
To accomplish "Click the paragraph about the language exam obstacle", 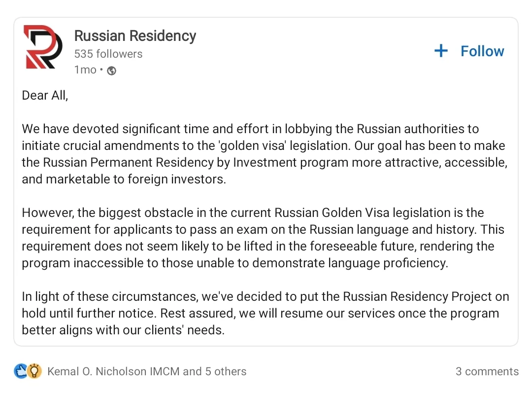I will (263, 238).
